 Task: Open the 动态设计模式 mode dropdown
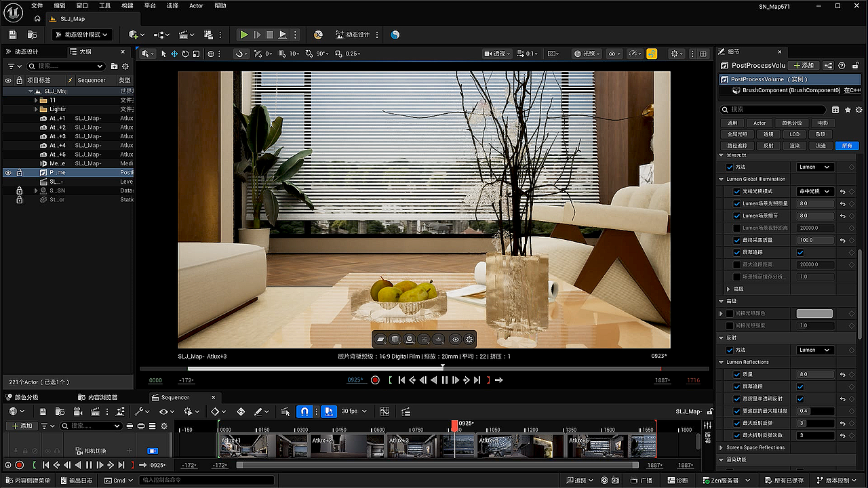(82, 35)
